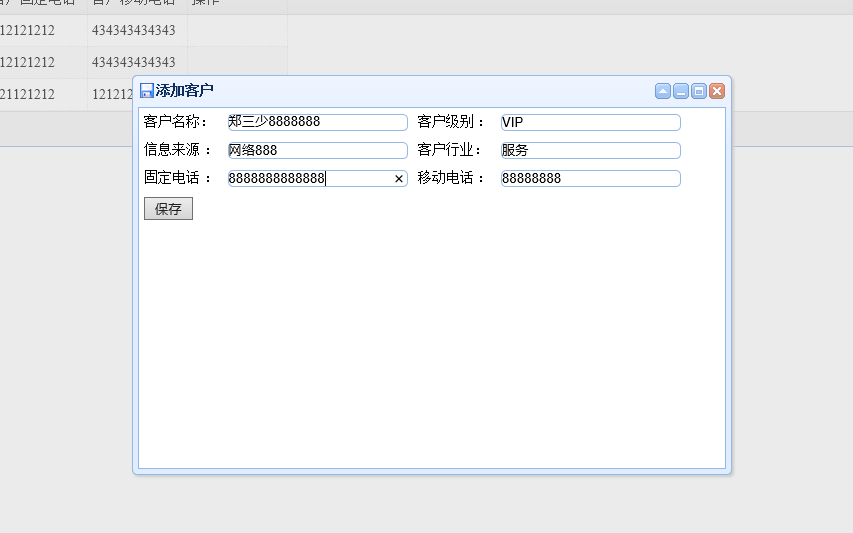This screenshot has width=853, height=533.
Task: Click the 添加客户 dialog title text
Action: 184,91
